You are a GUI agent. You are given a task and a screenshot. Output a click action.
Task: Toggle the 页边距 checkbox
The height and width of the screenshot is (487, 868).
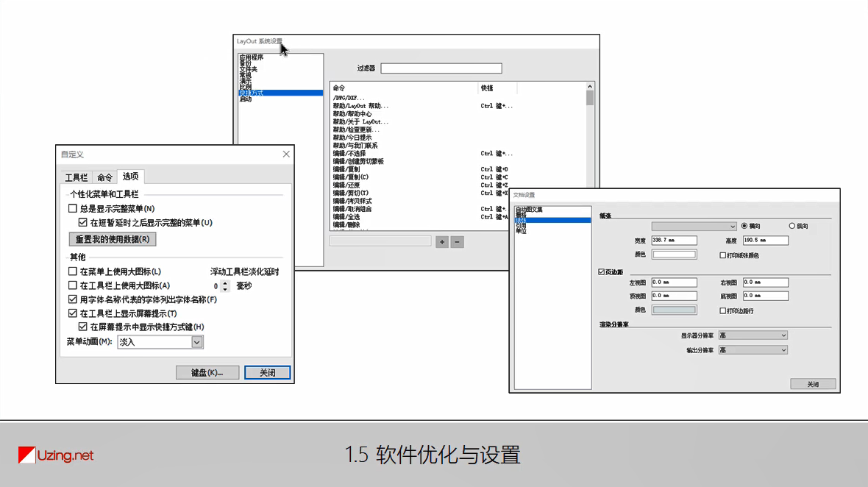point(601,271)
